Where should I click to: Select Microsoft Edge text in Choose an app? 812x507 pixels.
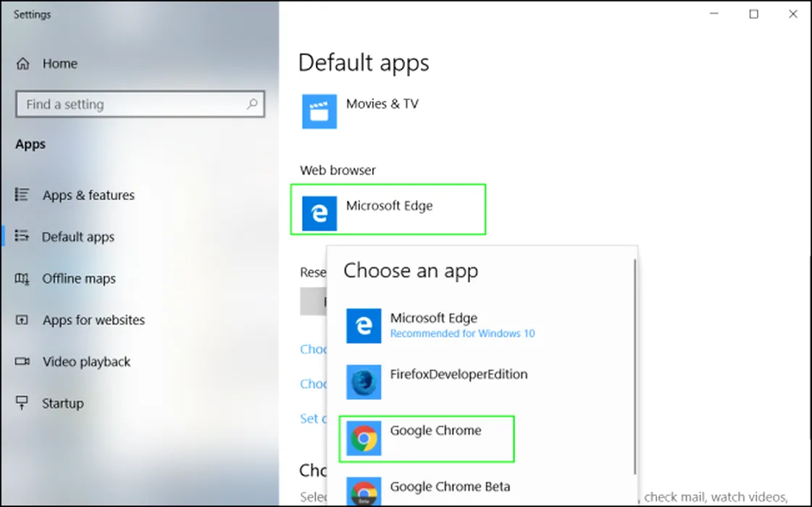(x=433, y=318)
